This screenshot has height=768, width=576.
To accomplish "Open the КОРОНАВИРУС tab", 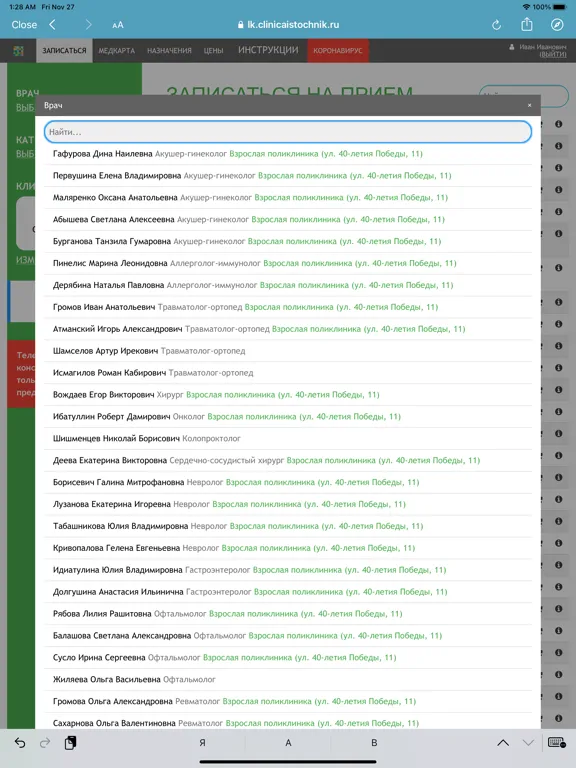I will click(338, 50).
